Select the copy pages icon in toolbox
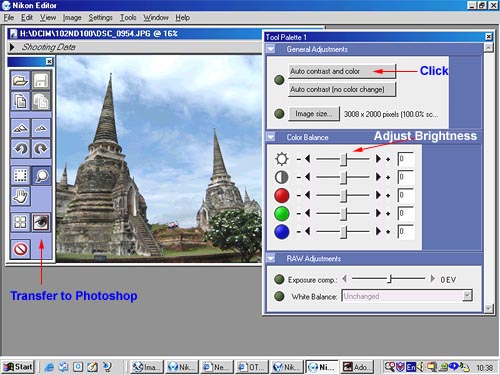The height and width of the screenshot is (375, 500). click(x=20, y=101)
